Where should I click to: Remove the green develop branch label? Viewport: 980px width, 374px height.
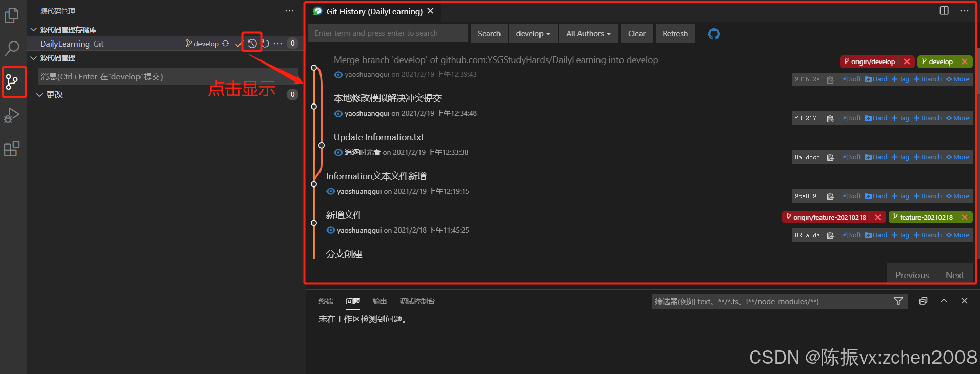(x=965, y=61)
